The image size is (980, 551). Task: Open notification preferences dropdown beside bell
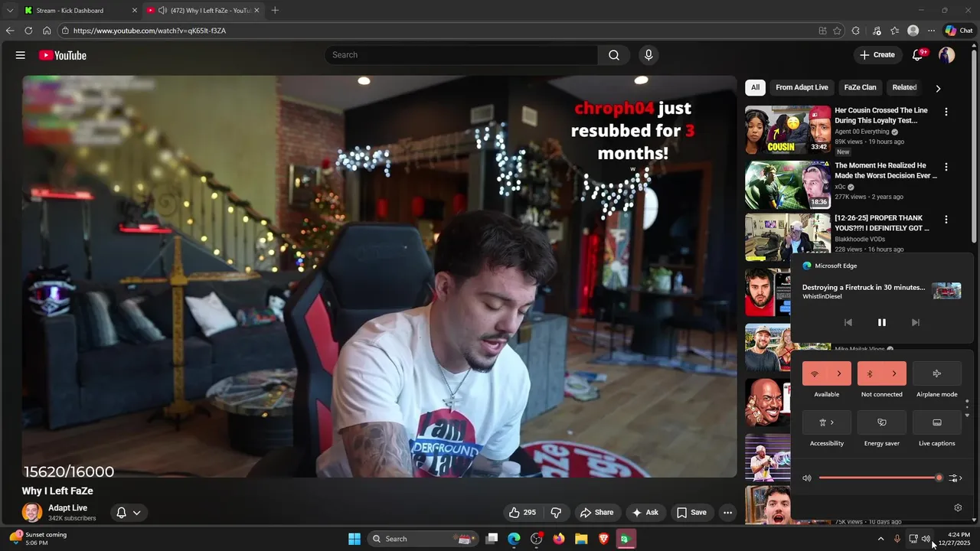[x=137, y=513]
